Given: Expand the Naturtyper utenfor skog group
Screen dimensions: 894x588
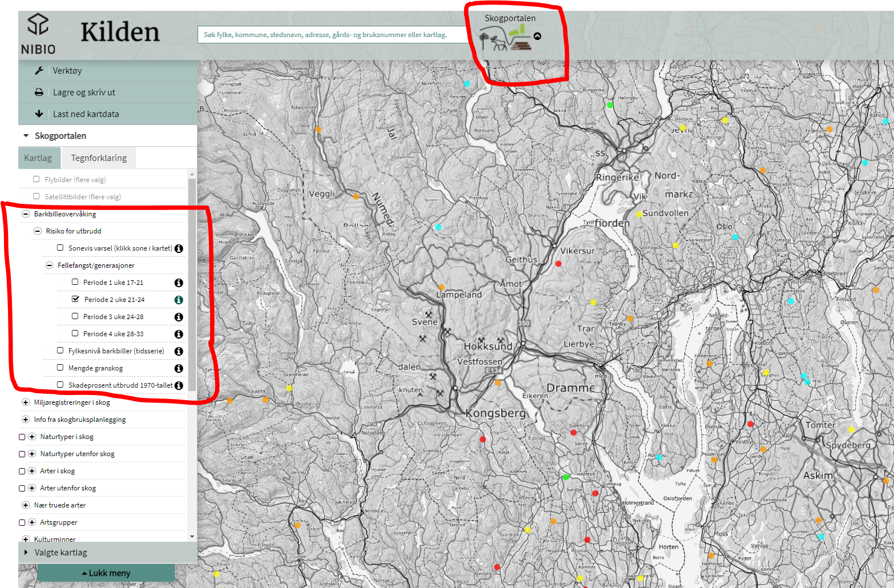Looking at the screenshot, I should (32, 454).
